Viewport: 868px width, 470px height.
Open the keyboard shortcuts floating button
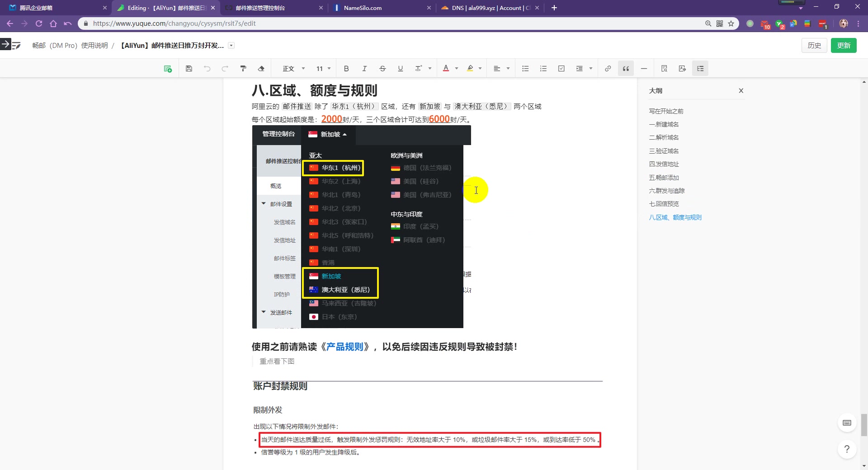(x=847, y=423)
